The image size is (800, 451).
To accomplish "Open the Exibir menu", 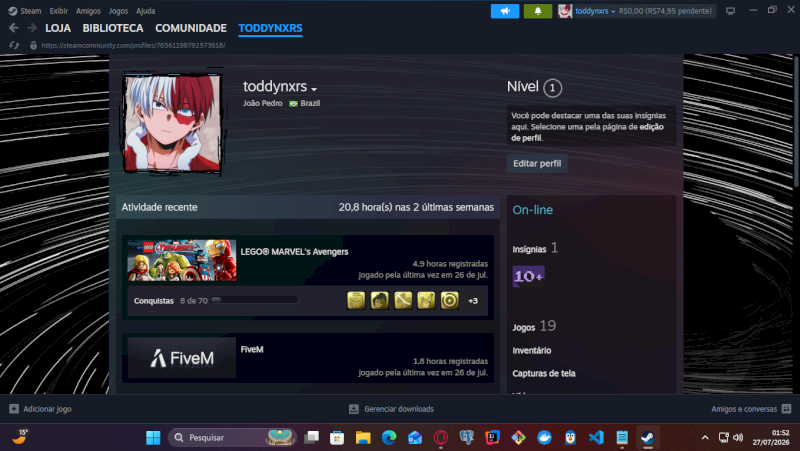I will point(59,11).
